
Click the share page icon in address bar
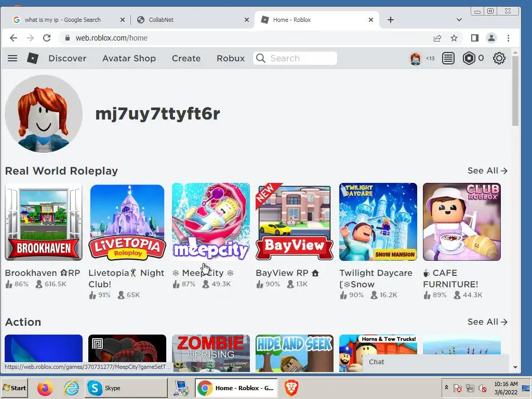437,38
